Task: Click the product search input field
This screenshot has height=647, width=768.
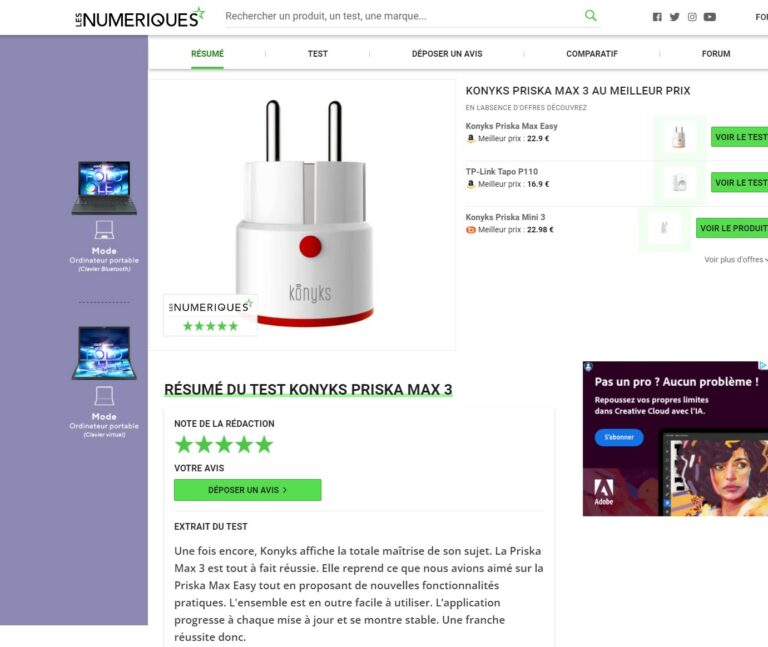Action: point(402,16)
